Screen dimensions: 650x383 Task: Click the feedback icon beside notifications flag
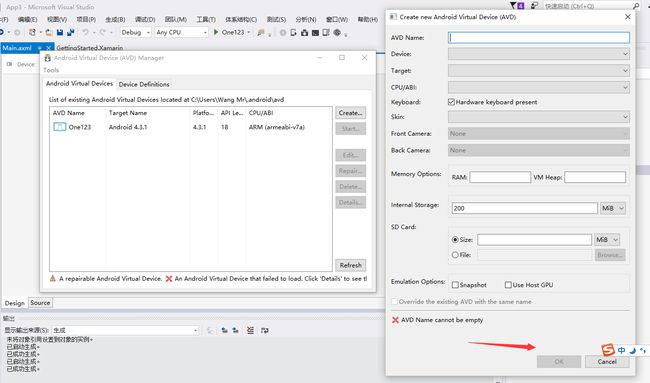(534, 5)
